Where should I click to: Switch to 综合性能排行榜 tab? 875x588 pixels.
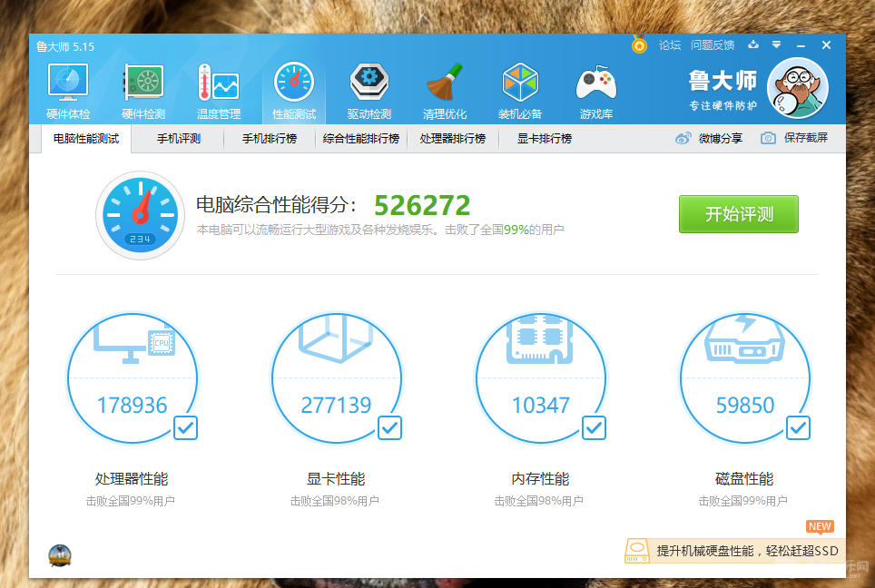coord(361,138)
